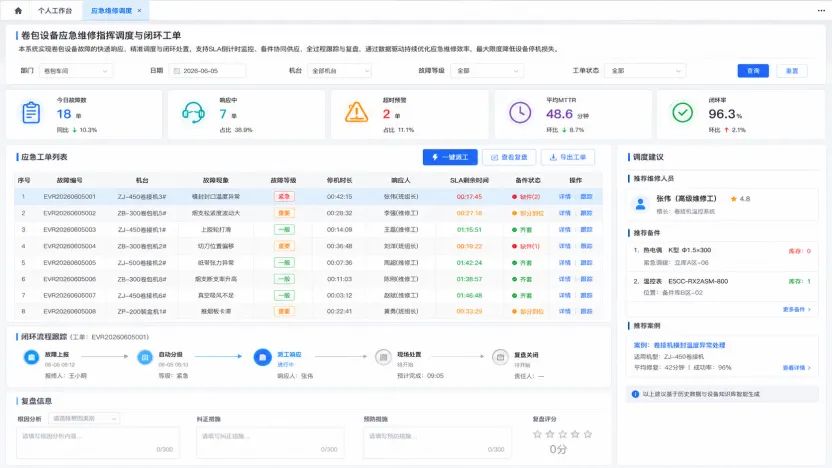The image size is (832, 468).
Task: Open 详情 for row EVR20260605008
Action: click(565, 311)
